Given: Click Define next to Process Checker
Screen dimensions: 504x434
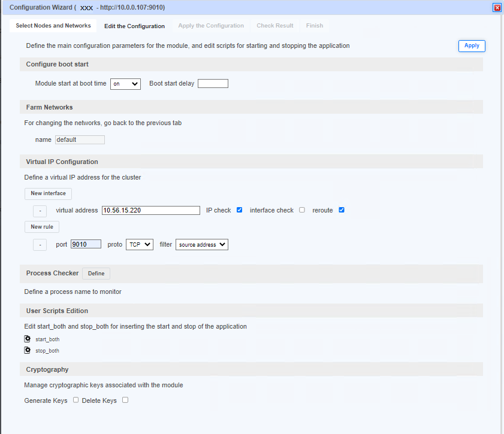Looking at the screenshot, I should pyautogui.click(x=96, y=273).
